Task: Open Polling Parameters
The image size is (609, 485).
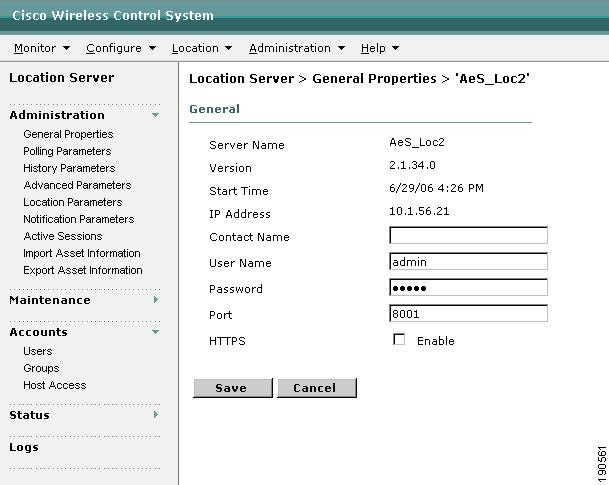Action: [67, 151]
